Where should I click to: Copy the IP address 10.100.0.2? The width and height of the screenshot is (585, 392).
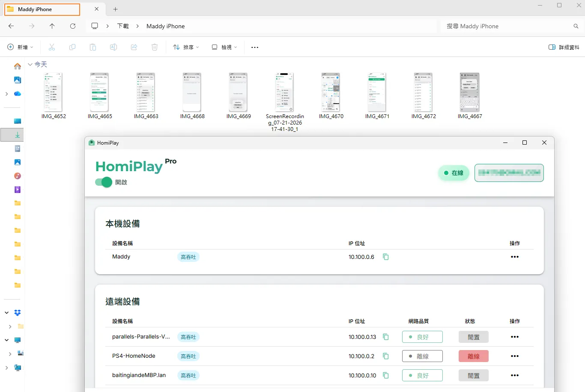385,356
